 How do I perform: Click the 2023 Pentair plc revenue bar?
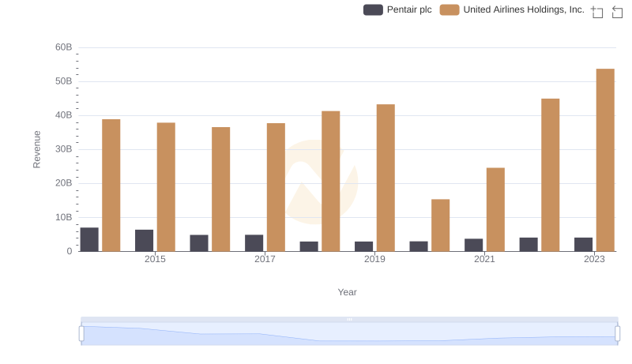(583, 245)
